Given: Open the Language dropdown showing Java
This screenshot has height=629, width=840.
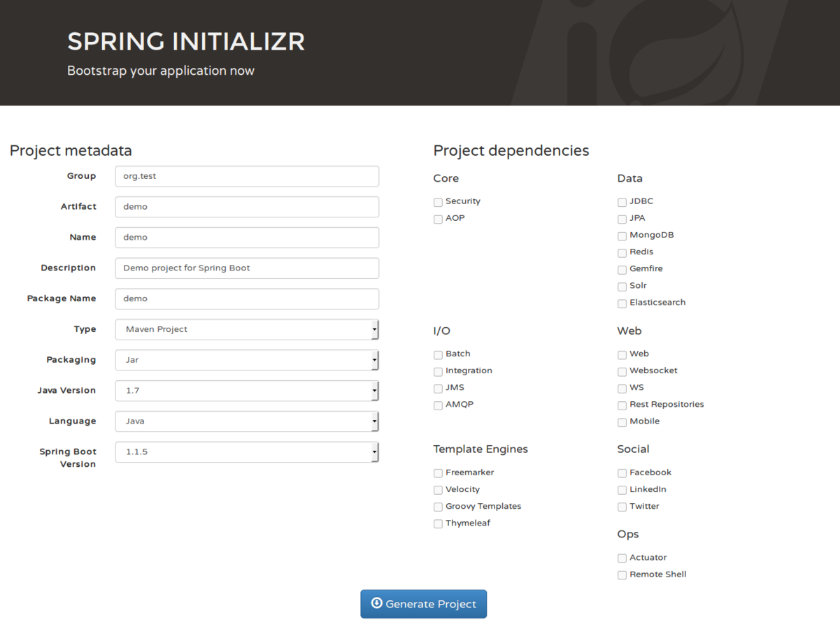Looking at the screenshot, I should (247, 421).
